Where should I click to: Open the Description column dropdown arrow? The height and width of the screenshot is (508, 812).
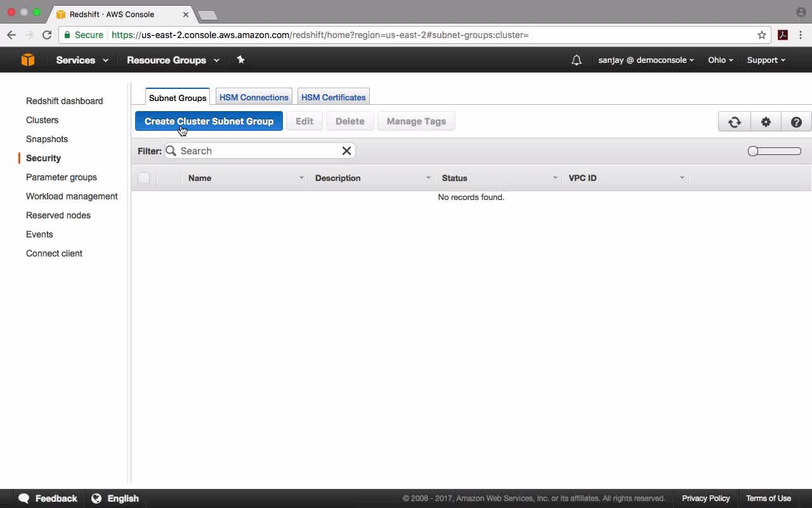click(428, 178)
